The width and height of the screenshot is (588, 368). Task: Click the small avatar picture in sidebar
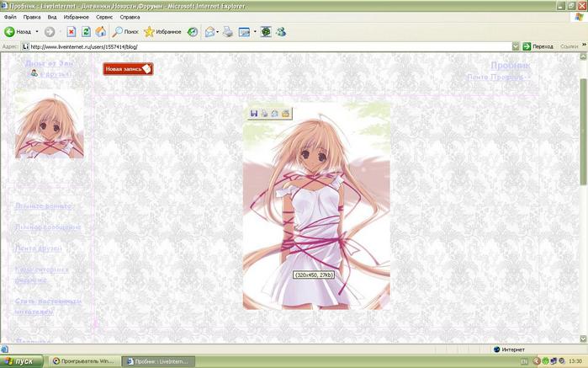49,124
